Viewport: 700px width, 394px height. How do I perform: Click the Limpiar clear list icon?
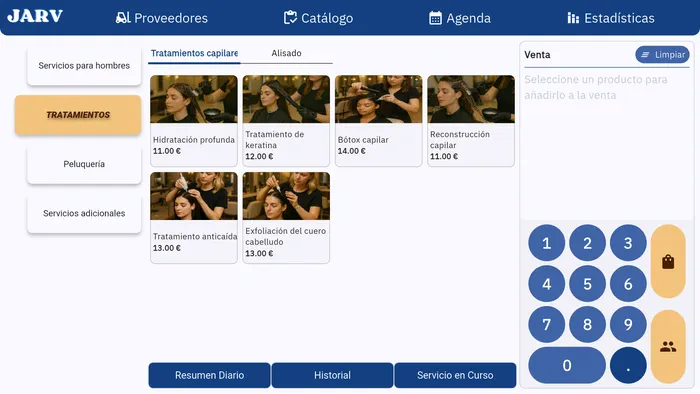(x=646, y=54)
